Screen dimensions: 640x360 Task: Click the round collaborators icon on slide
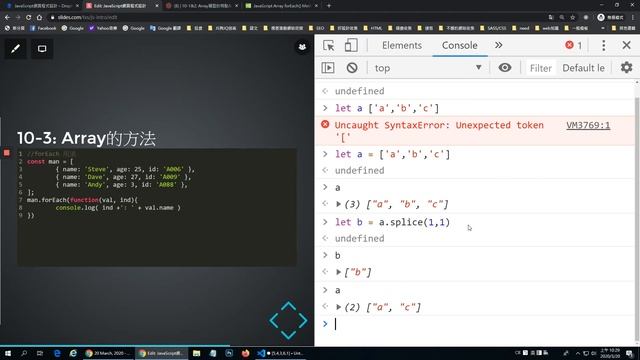click(302, 47)
